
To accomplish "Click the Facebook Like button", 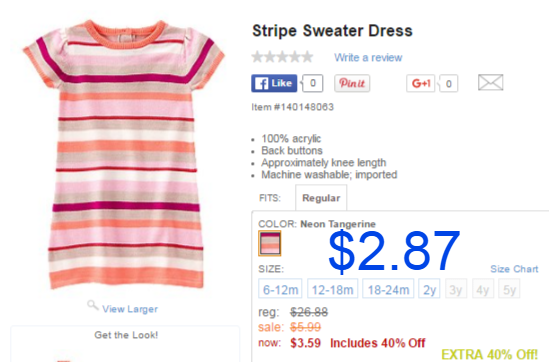I will 274,83.
